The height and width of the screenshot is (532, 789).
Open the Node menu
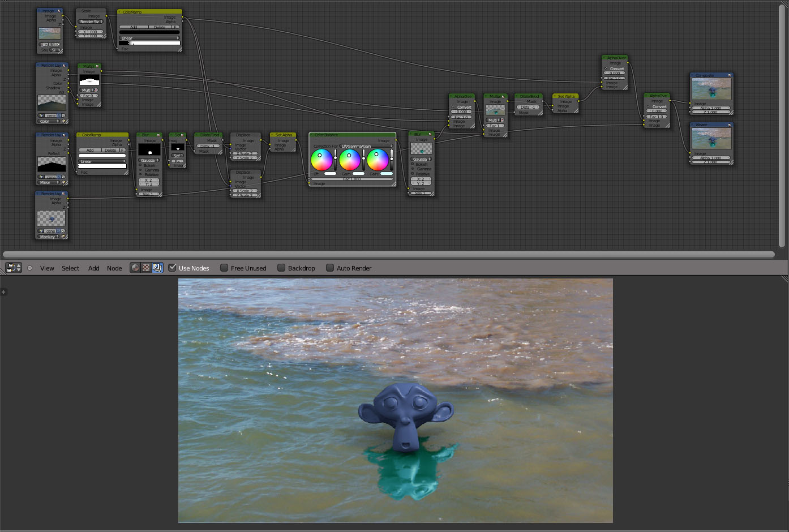114,268
